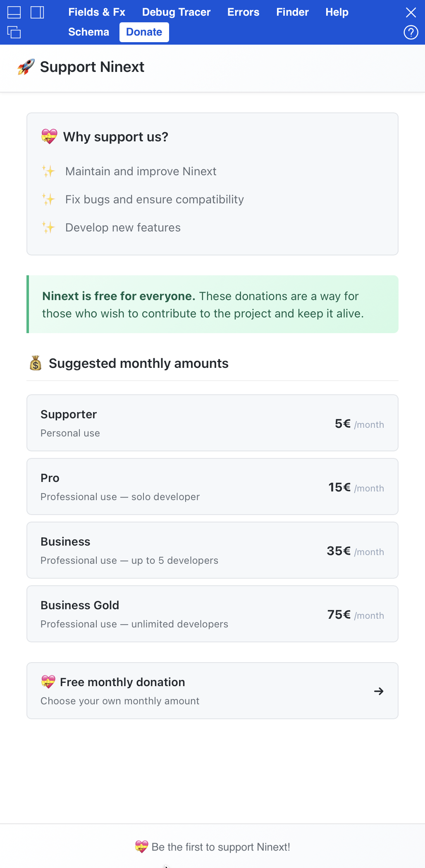
Task: Click the arrow on Free monthly donation
Action: (x=378, y=691)
